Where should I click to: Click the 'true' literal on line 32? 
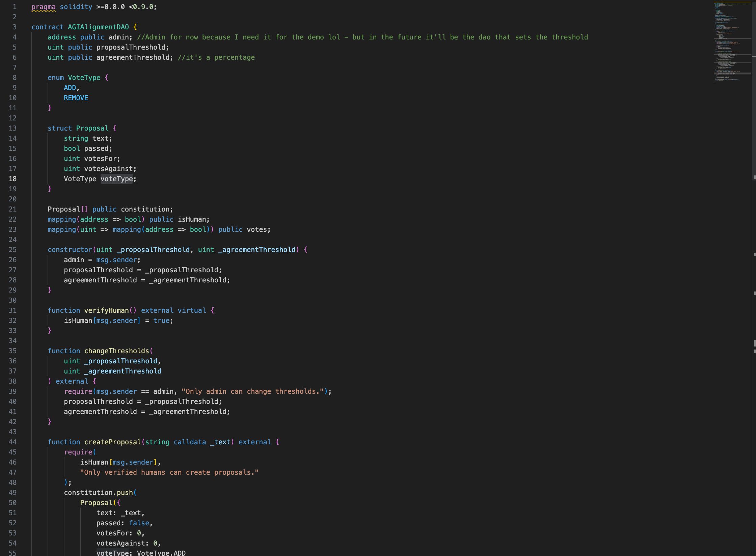161,321
